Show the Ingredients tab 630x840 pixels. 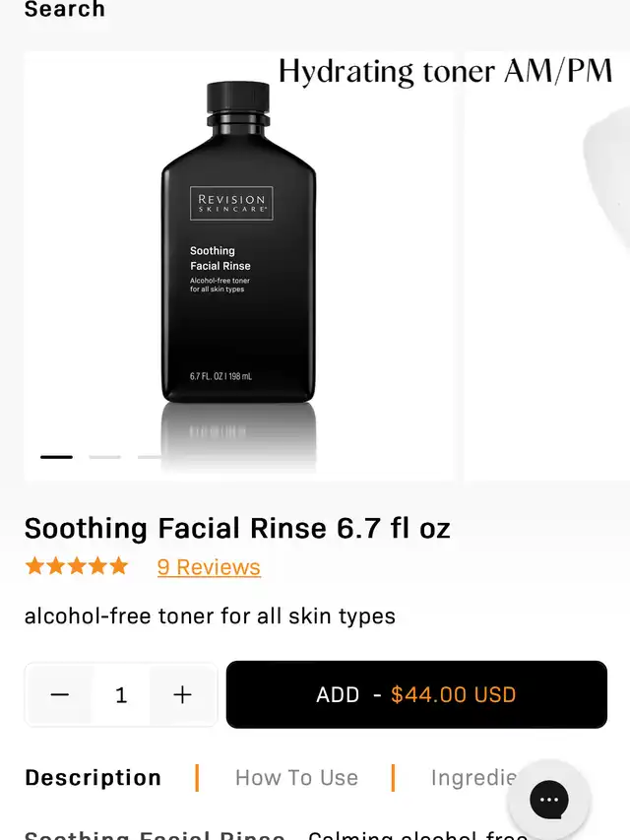click(472, 778)
